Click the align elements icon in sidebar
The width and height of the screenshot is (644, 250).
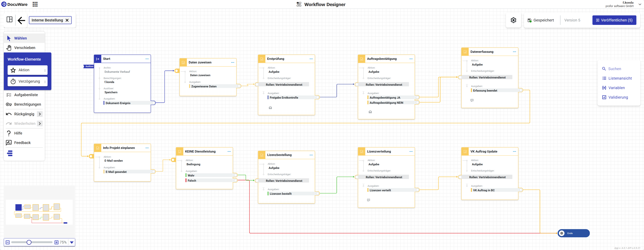(10, 153)
